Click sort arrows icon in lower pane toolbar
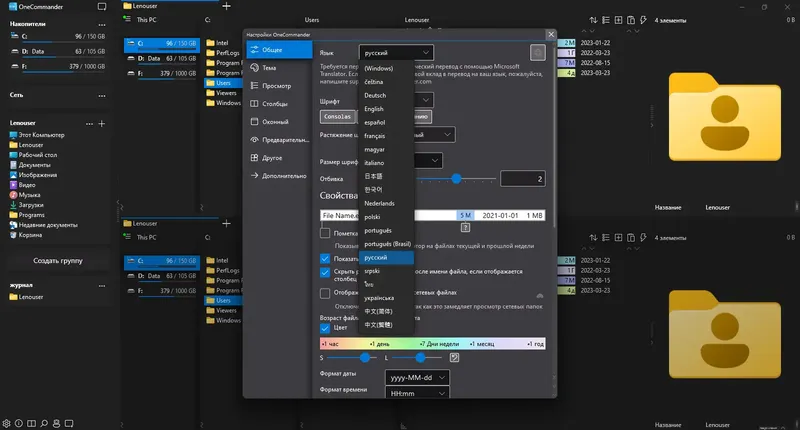800x430 pixels. tap(593, 237)
